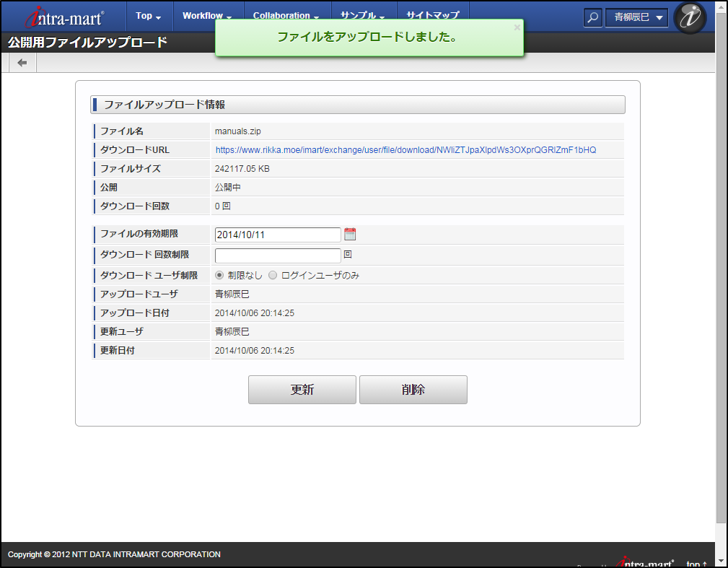This screenshot has height=568, width=728.
Task: Expand the Top dropdown menu
Action: point(148,16)
